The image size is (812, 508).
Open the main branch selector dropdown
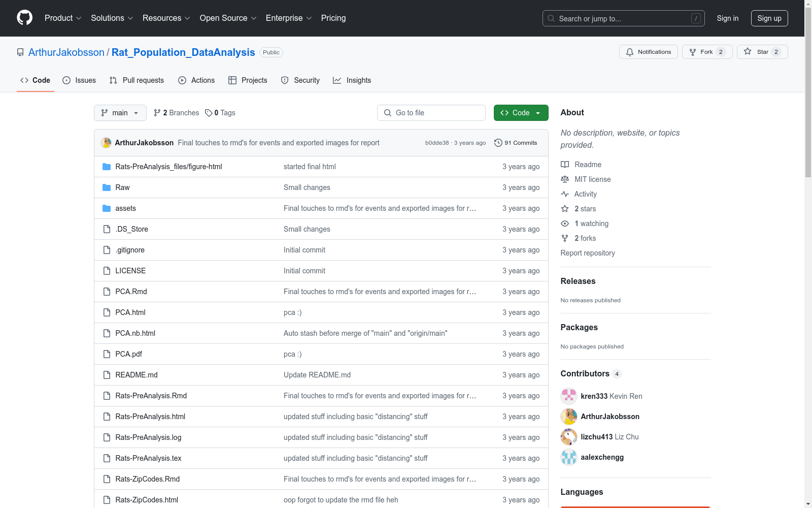coord(120,113)
